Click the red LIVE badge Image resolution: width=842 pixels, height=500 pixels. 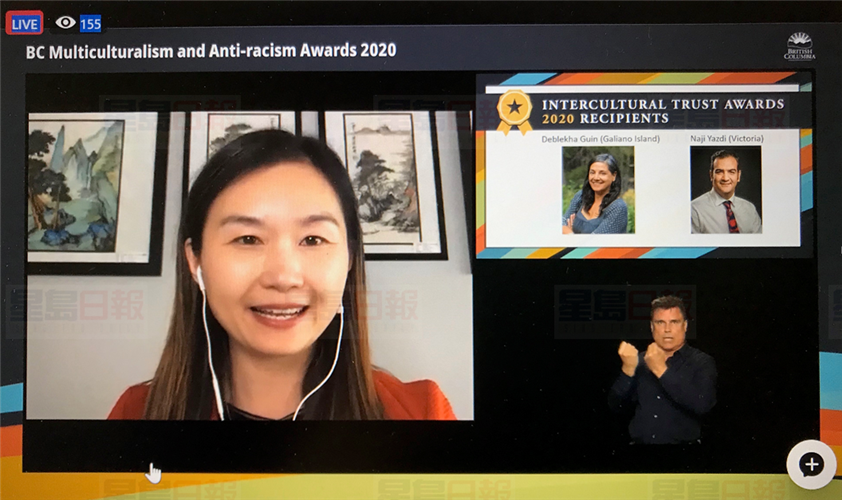click(24, 22)
